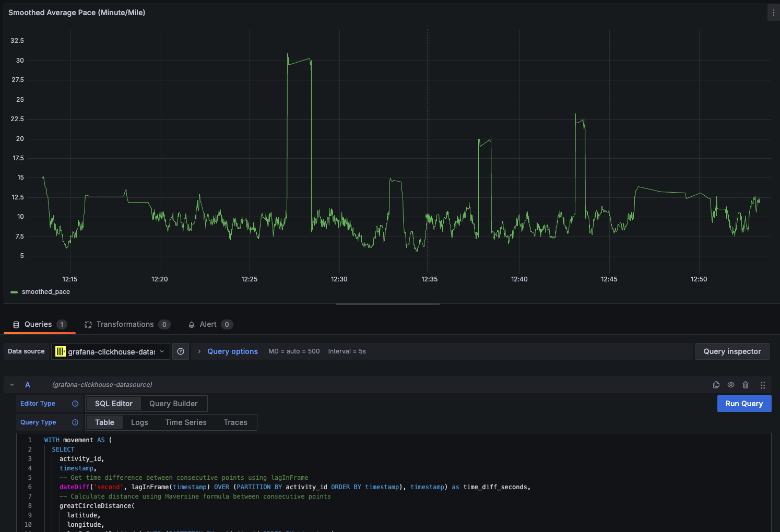
Task: Toggle query A visibility eye icon
Action: [x=731, y=385]
